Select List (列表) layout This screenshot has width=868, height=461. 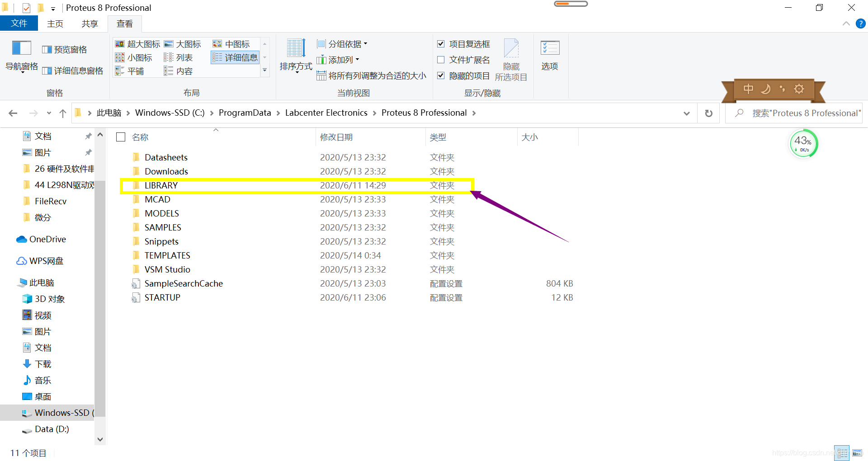click(x=179, y=57)
